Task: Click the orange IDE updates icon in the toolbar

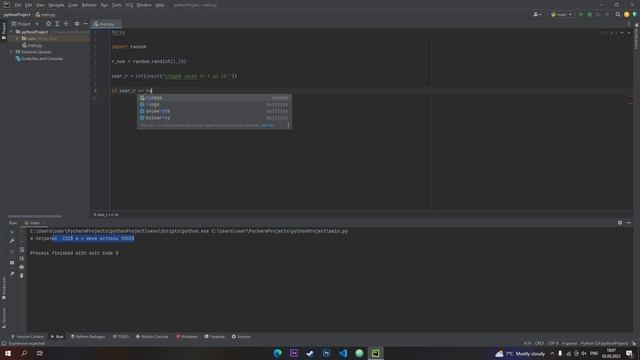Action: click(x=627, y=14)
